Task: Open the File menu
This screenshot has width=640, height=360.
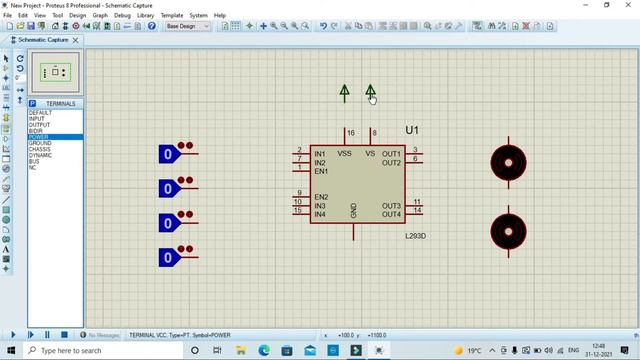Action: (x=7, y=16)
